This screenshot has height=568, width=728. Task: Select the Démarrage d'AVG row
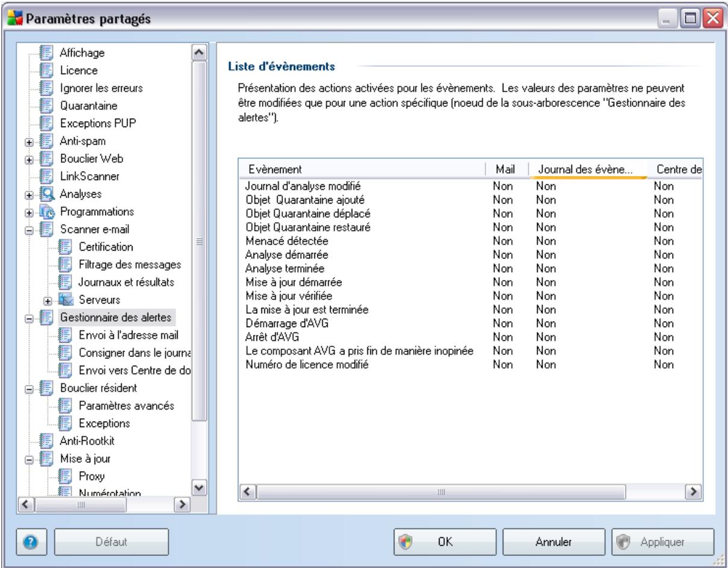[x=470, y=323]
